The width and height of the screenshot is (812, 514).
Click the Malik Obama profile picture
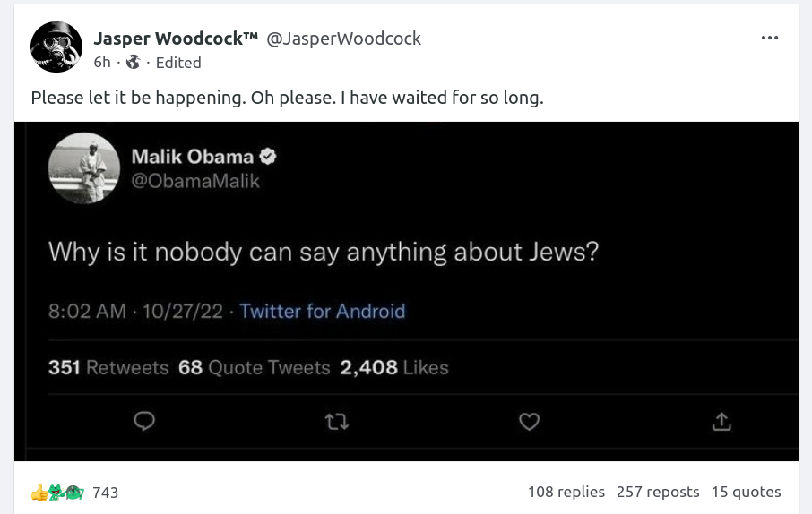83,168
